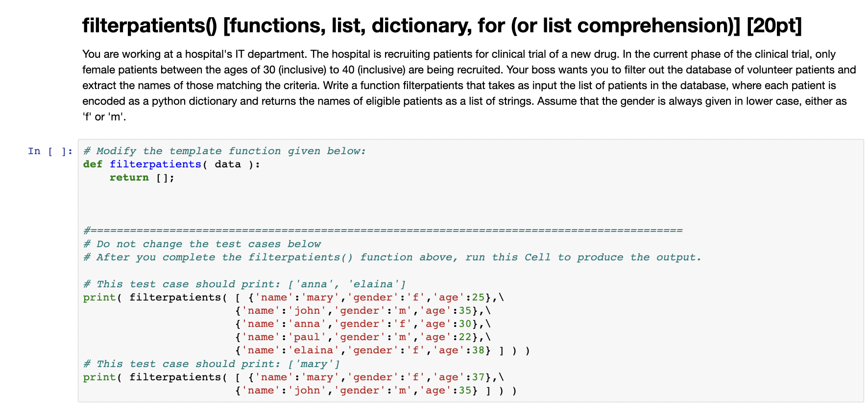The width and height of the screenshot is (868, 417).
Task: Click the 'return [];' statement
Action: (x=142, y=177)
